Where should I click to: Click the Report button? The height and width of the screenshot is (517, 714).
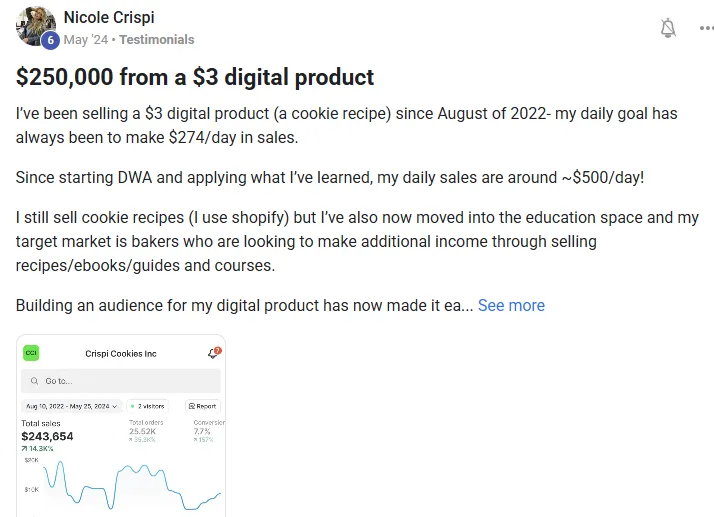[202, 406]
